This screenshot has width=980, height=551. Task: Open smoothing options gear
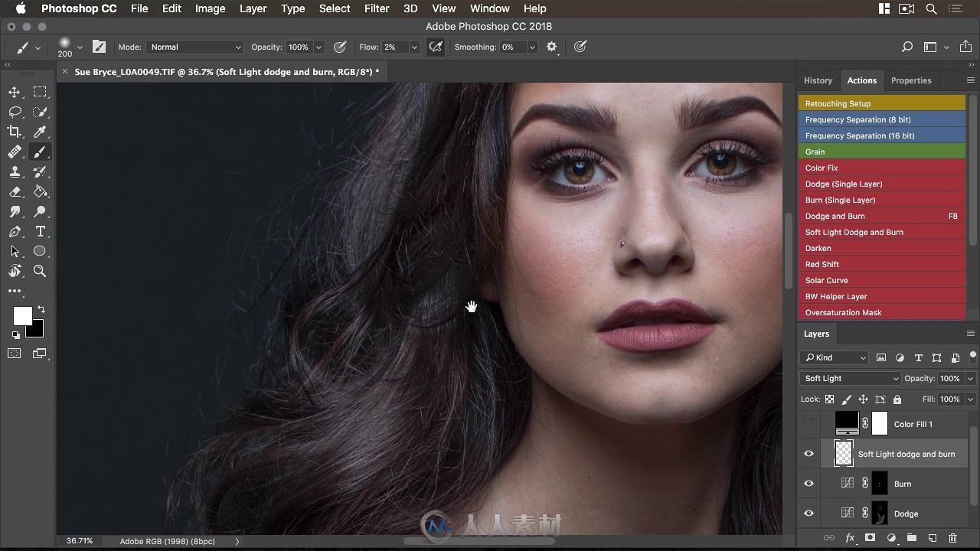(552, 47)
